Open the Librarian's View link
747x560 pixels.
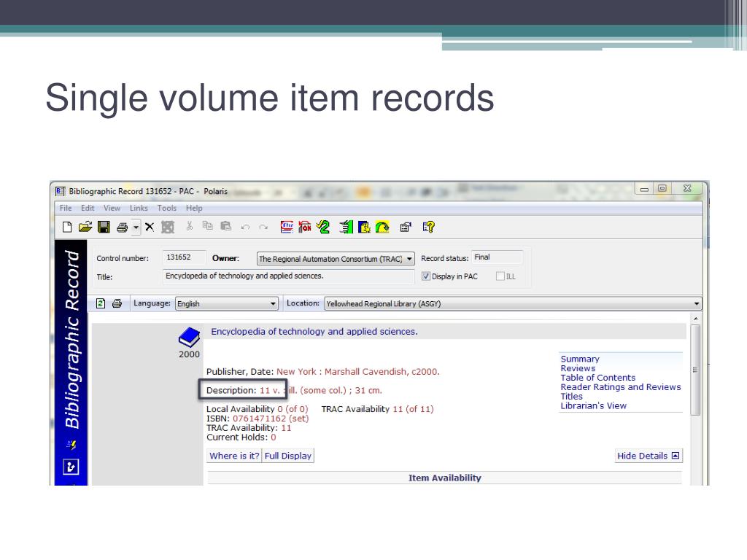[x=594, y=405]
